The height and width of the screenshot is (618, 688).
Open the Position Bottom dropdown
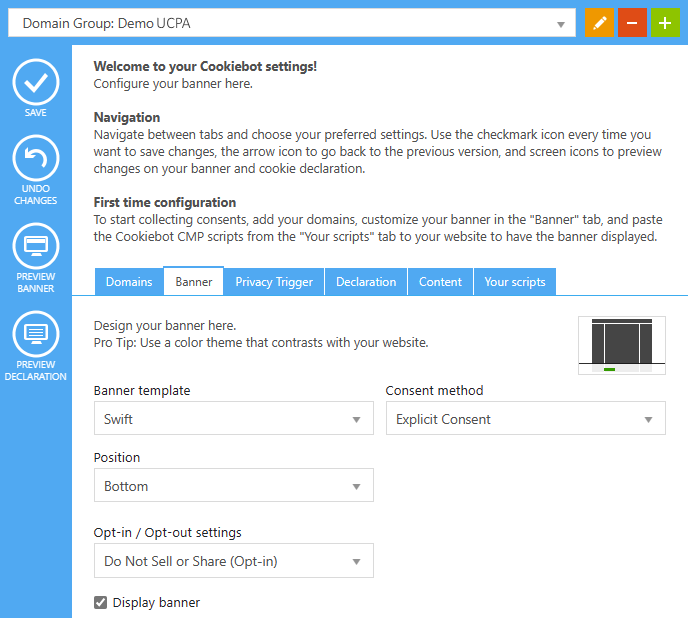(x=234, y=485)
